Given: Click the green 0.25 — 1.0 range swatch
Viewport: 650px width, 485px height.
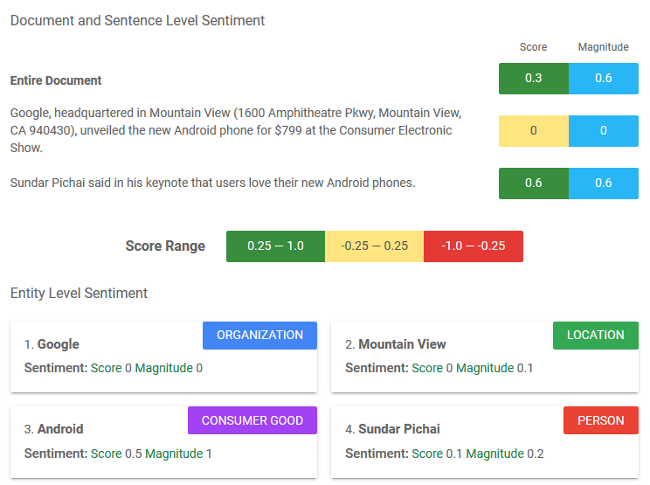Looking at the screenshot, I should pos(275,246).
